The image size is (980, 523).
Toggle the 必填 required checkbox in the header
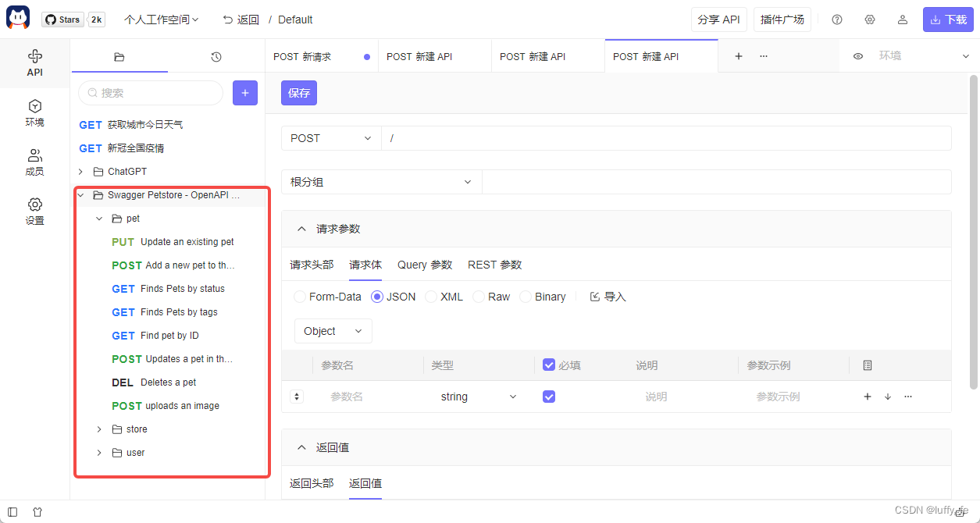pyautogui.click(x=549, y=365)
